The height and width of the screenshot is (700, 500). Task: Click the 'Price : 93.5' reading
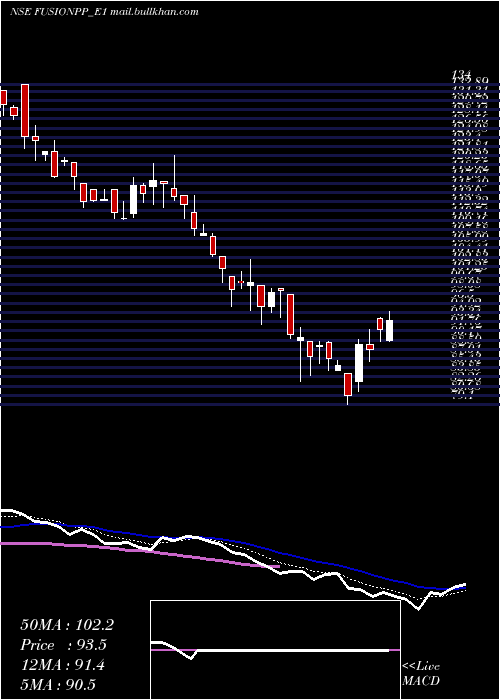[64, 645]
